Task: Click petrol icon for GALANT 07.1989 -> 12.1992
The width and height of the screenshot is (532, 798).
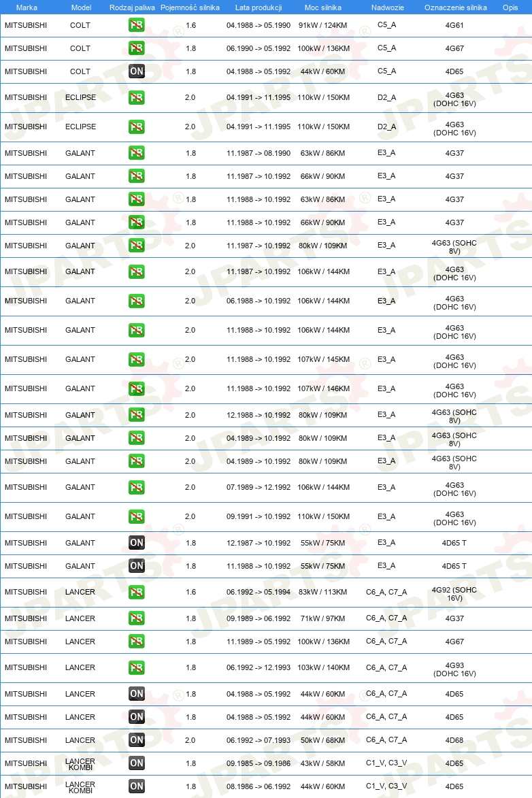Action: click(x=137, y=488)
